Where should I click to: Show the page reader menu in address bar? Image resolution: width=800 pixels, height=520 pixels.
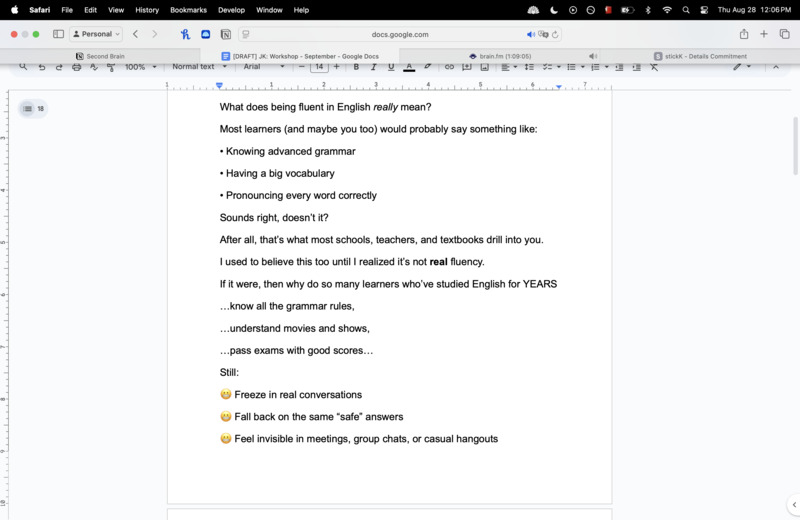click(x=246, y=34)
